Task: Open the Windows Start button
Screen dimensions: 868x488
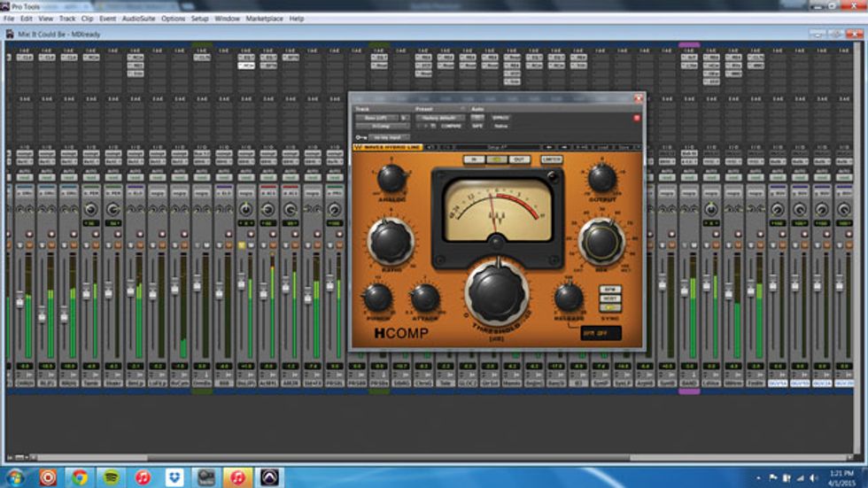Action: pos(14,477)
